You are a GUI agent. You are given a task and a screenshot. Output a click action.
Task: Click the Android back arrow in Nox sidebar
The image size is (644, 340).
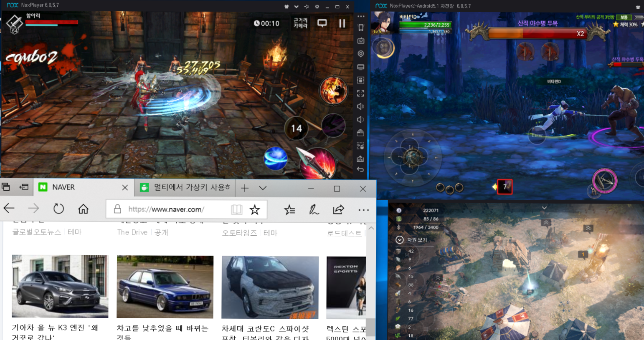pyautogui.click(x=361, y=169)
